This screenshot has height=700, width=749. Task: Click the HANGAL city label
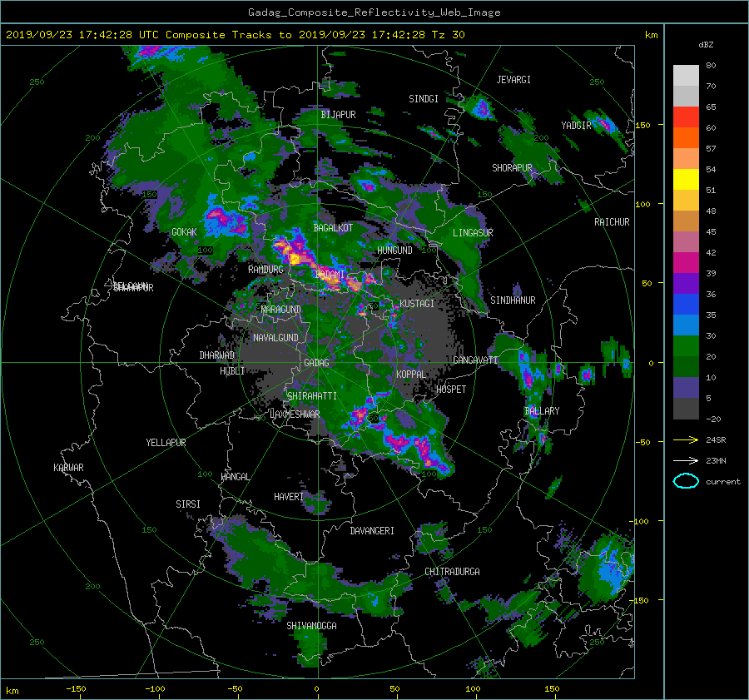tap(235, 477)
